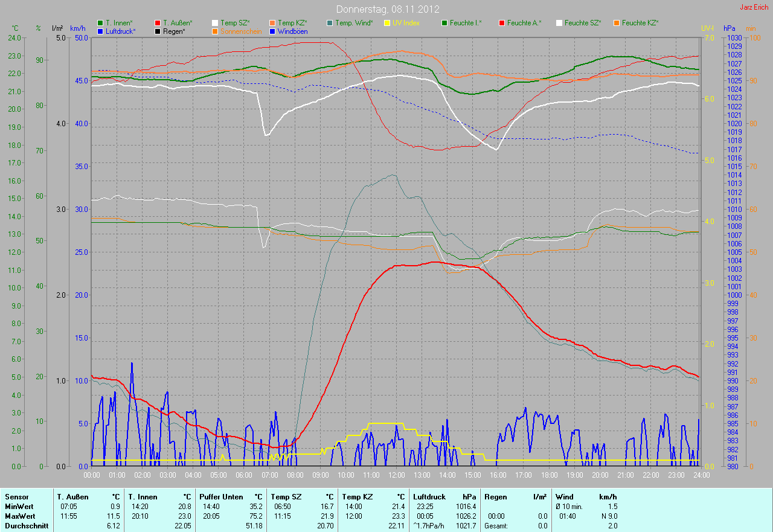Click the chart title Donnerstag, 08.11.2012

point(388,9)
